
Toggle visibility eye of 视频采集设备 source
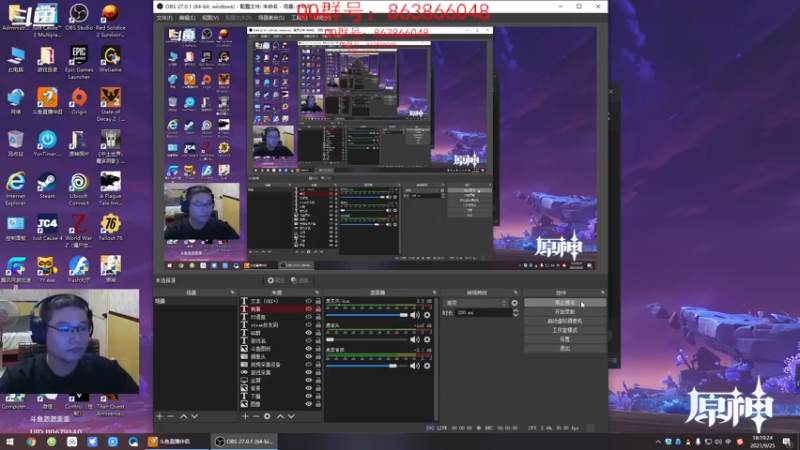(x=309, y=364)
